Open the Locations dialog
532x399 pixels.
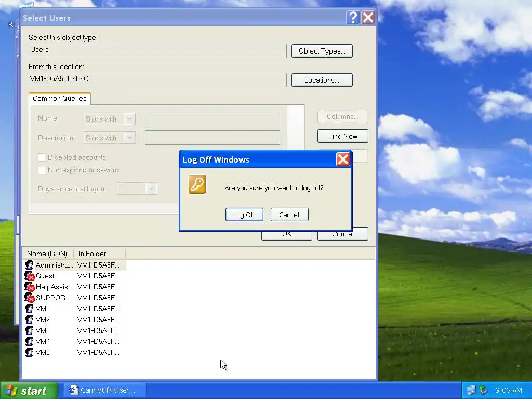pos(322,80)
